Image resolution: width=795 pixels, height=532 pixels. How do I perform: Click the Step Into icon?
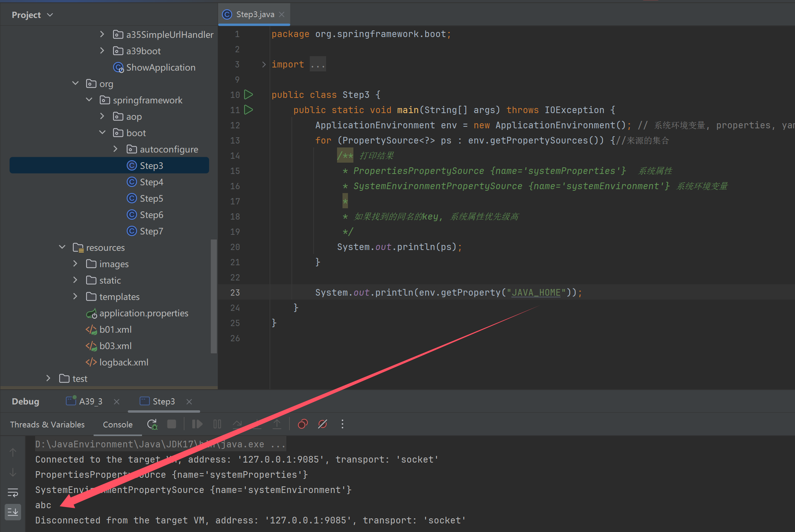coord(257,424)
